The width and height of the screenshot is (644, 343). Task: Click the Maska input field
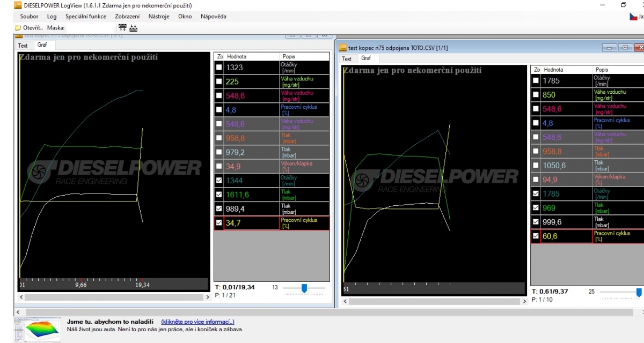coord(90,27)
